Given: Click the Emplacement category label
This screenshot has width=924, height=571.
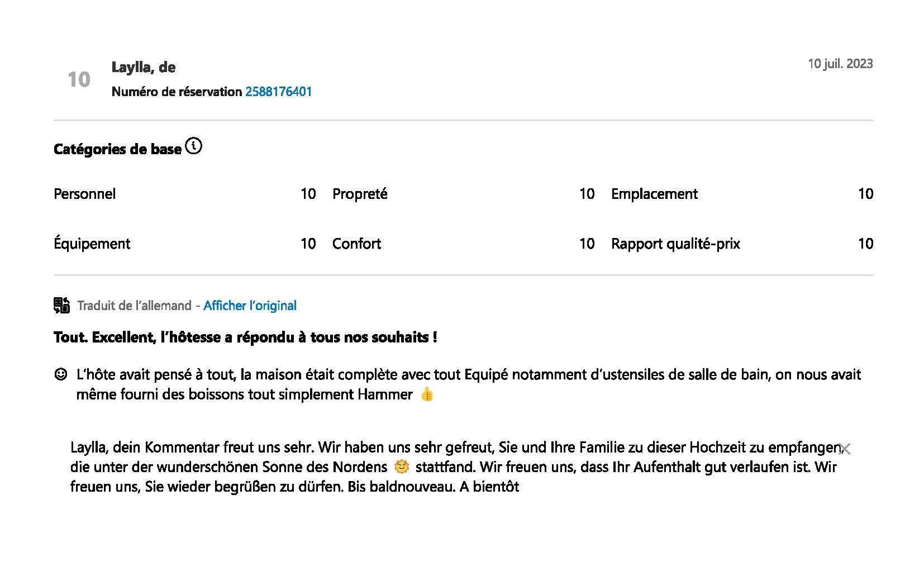Looking at the screenshot, I should [x=654, y=194].
